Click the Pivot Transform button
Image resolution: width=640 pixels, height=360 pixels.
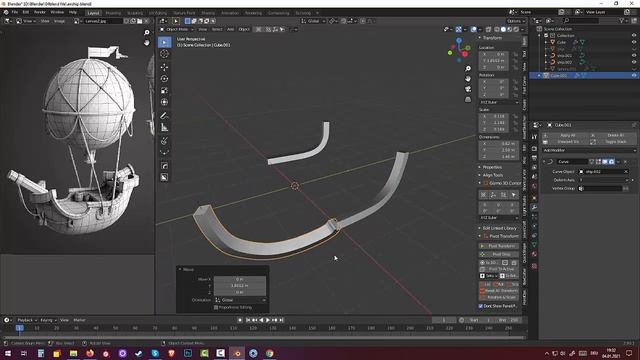pyautogui.click(x=499, y=246)
